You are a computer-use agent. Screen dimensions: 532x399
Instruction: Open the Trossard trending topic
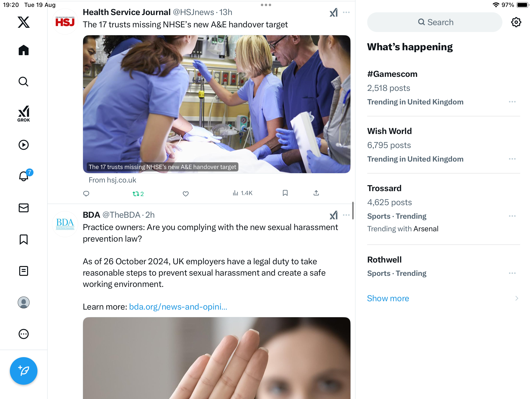tap(384, 188)
